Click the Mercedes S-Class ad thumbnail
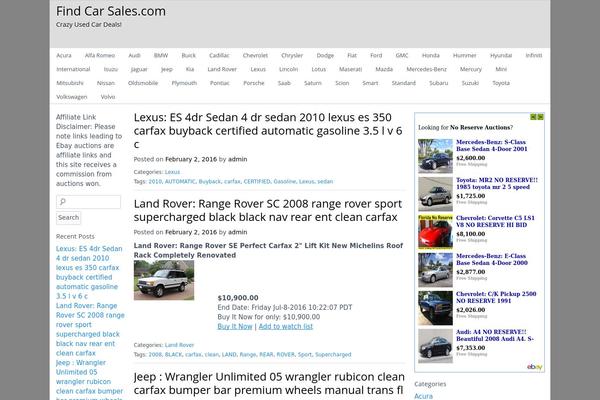 (435, 156)
